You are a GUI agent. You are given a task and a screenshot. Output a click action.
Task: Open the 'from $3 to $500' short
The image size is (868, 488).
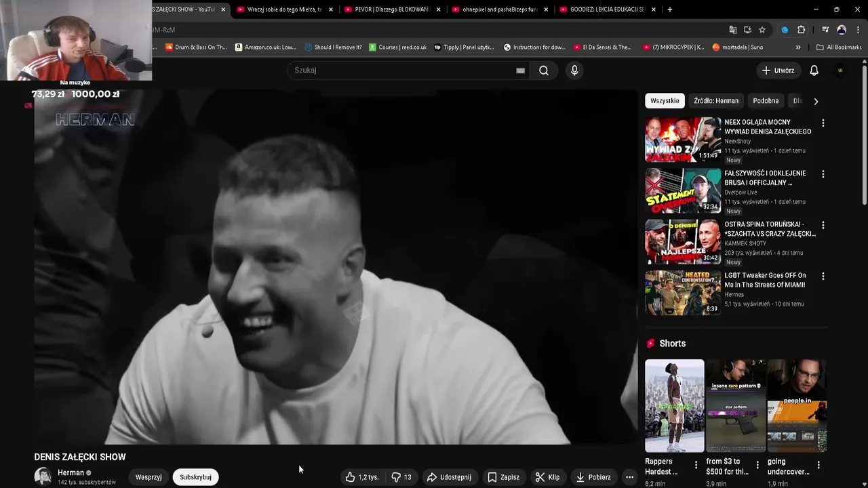(x=736, y=405)
